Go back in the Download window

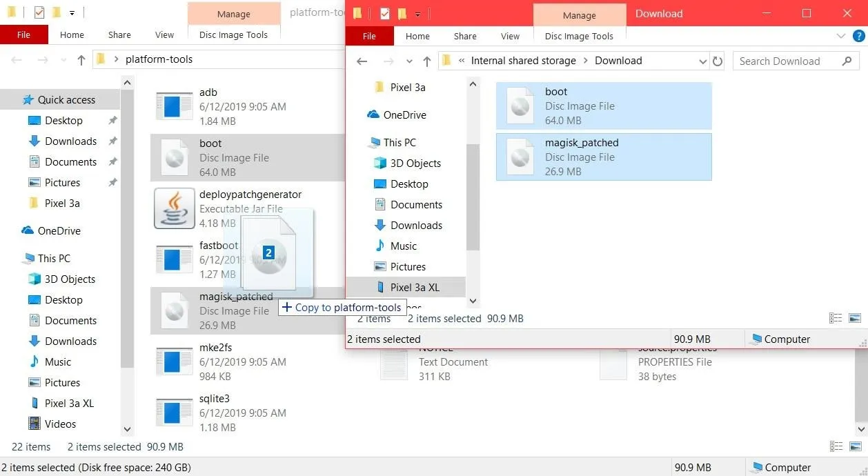[x=362, y=61]
